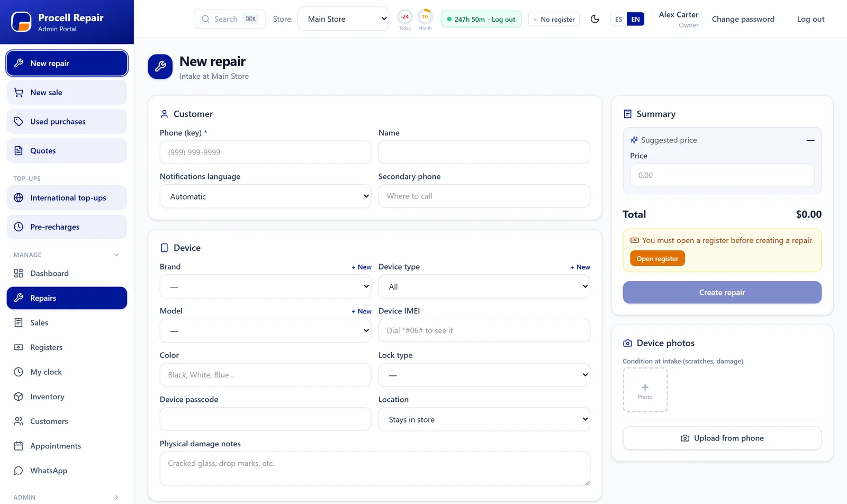Click the Month stats circle icon

425,16
